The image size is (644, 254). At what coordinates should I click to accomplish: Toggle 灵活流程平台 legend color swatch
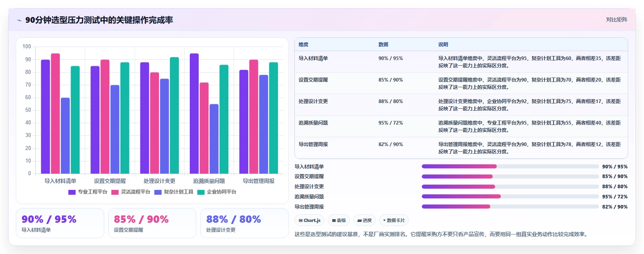(x=115, y=192)
